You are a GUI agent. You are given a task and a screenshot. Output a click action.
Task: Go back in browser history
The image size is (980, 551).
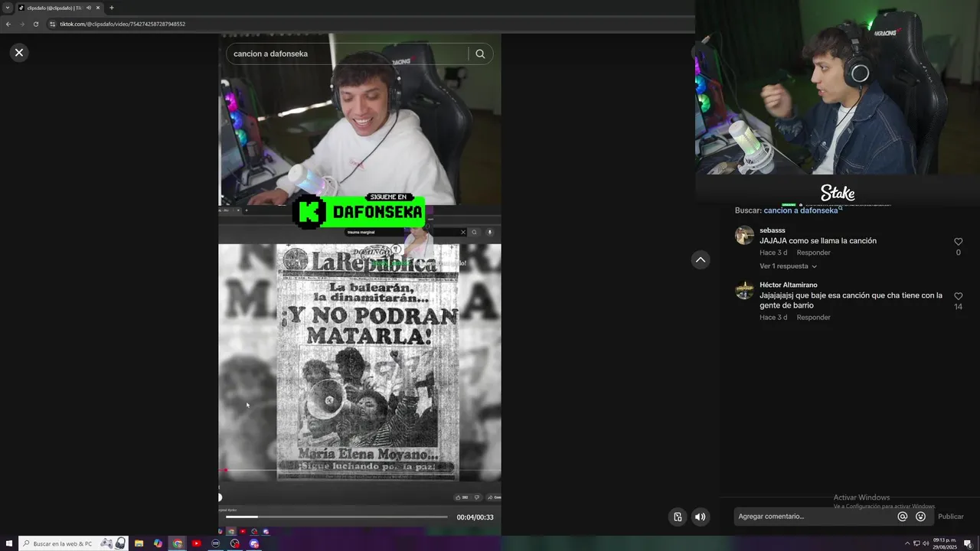point(8,24)
